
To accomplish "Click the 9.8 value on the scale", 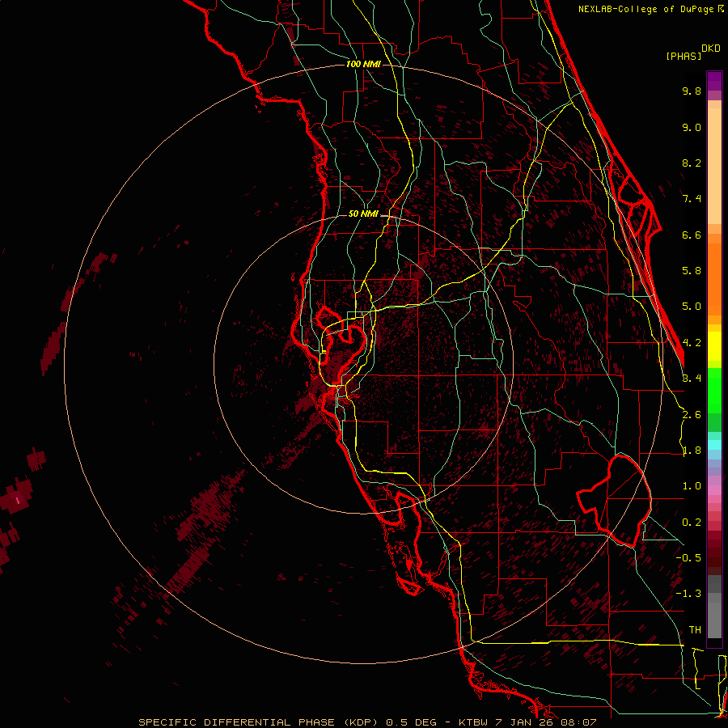I will coord(691,91).
